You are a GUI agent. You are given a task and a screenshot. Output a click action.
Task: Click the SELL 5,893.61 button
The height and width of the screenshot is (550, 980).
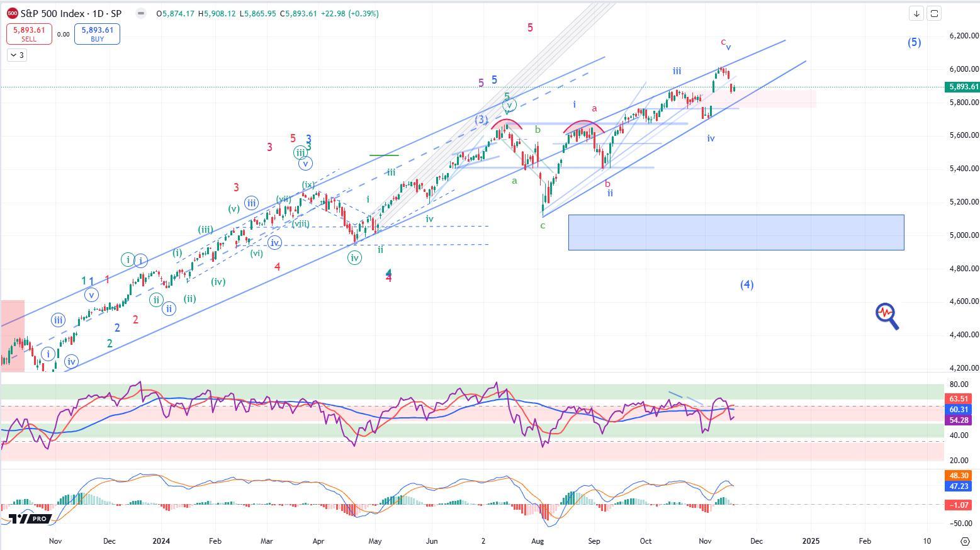pos(29,35)
